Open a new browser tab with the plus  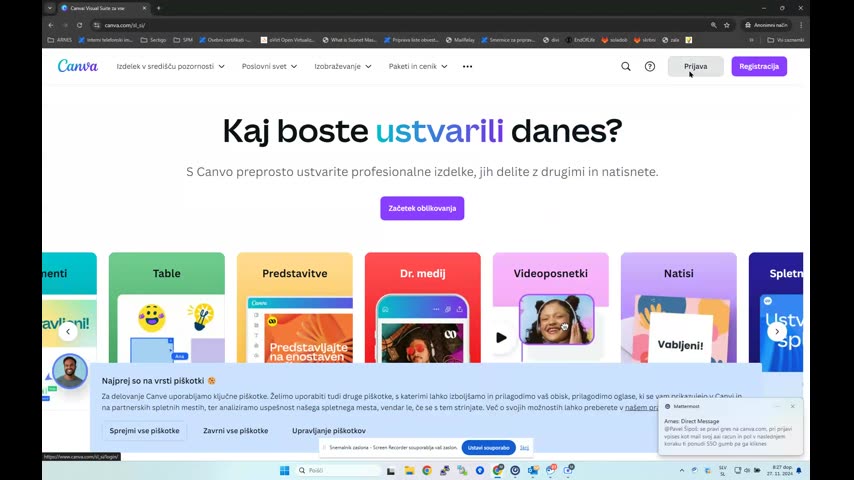158,8
